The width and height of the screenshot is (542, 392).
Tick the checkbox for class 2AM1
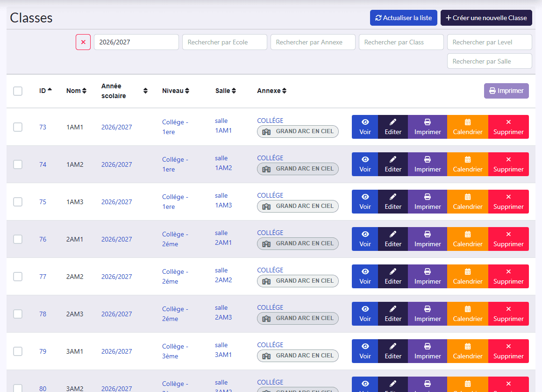[x=18, y=239]
